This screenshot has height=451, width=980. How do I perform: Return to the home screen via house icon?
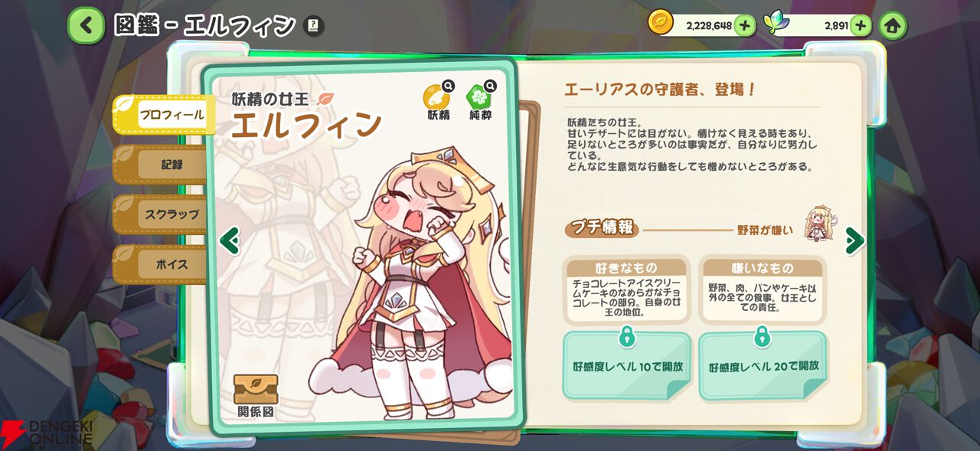(892, 25)
